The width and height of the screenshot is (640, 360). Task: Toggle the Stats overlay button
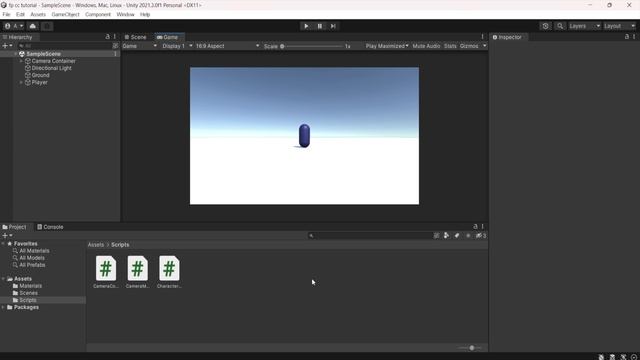pos(450,46)
